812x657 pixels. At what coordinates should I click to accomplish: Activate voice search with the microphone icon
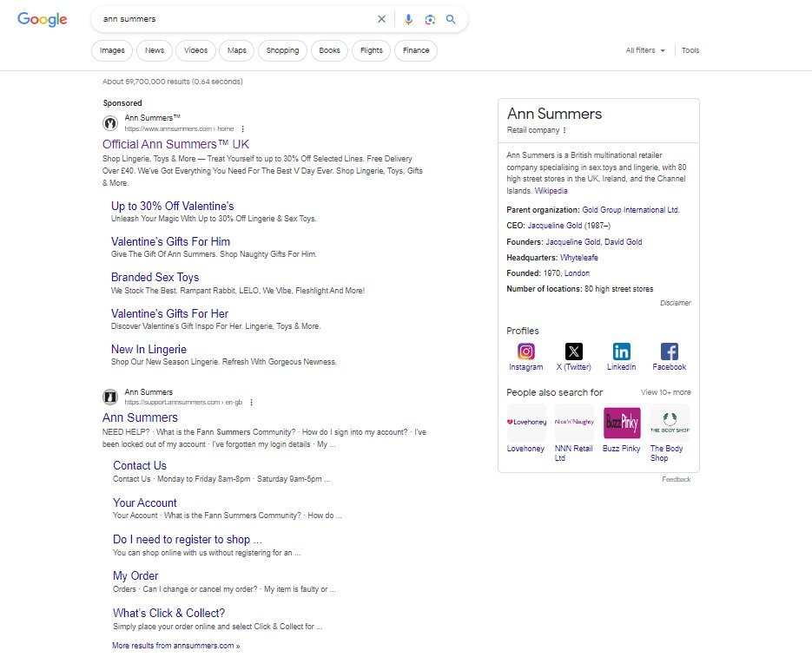[408, 19]
